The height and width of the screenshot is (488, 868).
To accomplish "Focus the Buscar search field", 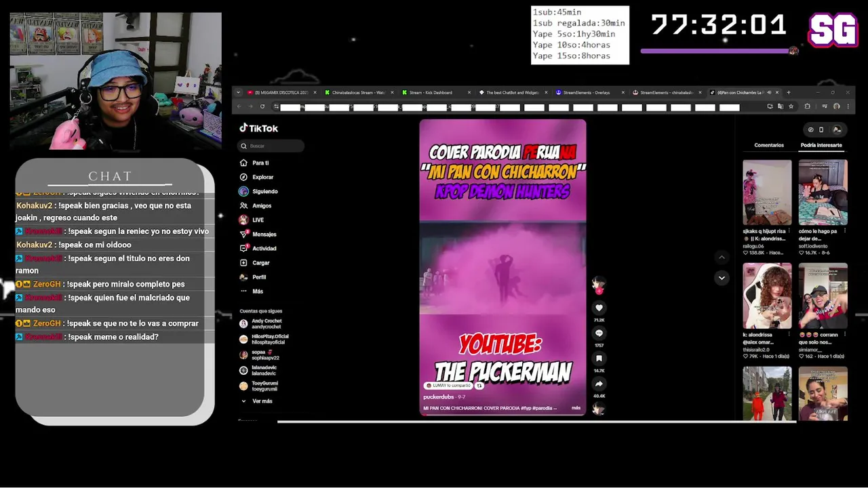I will (272, 146).
